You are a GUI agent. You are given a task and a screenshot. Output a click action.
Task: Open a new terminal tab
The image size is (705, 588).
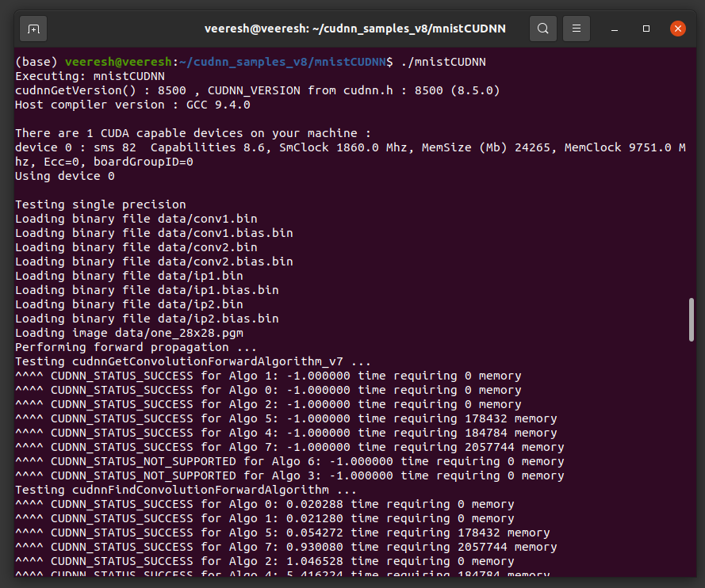(x=33, y=29)
